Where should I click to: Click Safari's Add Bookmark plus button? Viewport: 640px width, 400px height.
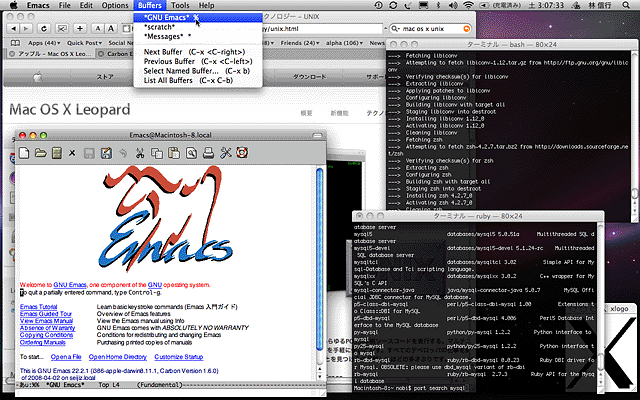click(80, 29)
